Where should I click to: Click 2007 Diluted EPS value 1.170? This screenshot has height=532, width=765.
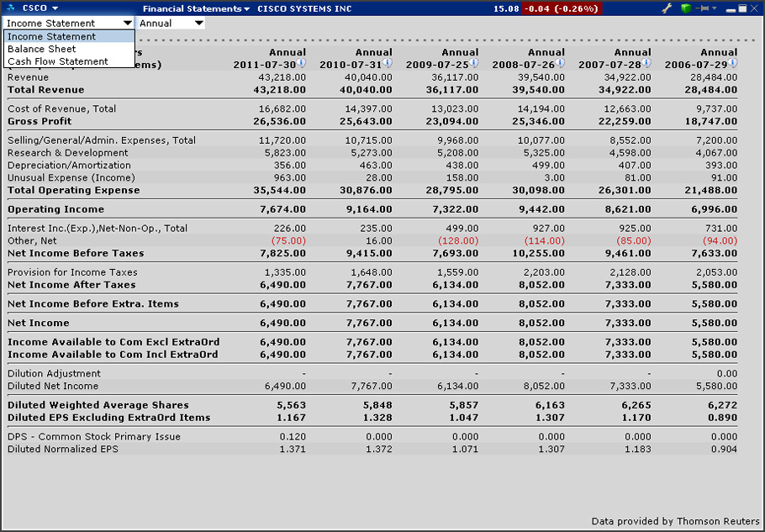[x=637, y=418]
